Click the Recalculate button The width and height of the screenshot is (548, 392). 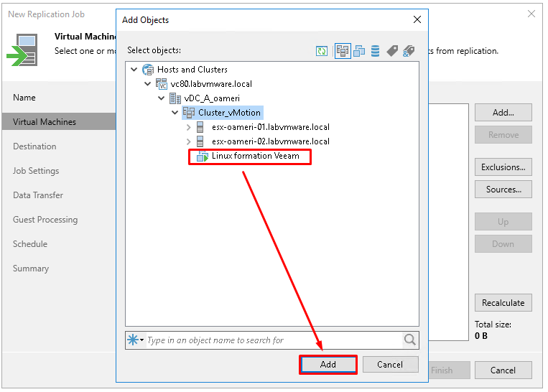tap(503, 302)
